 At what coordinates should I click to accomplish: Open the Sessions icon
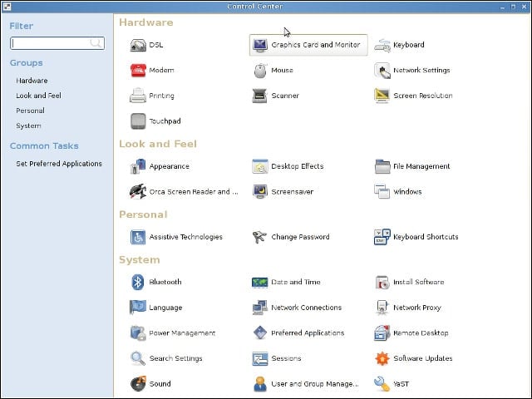click(x=260, y=358)
